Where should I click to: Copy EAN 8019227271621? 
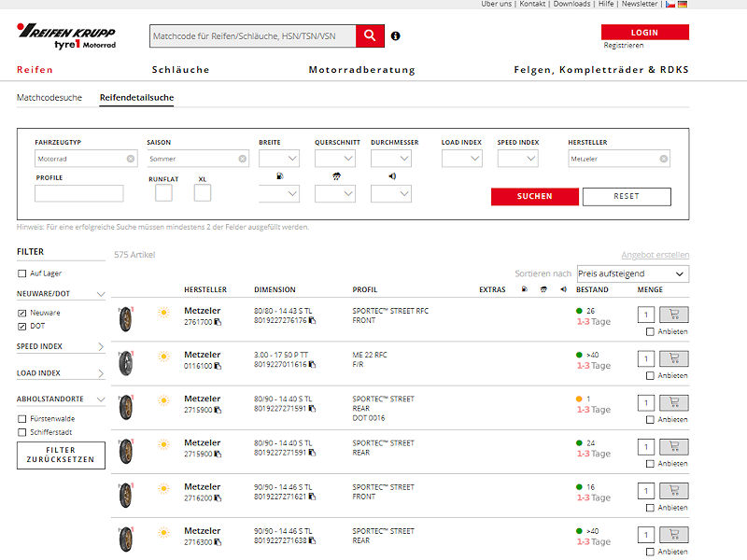pyautogui.click(x=312, y=497)
